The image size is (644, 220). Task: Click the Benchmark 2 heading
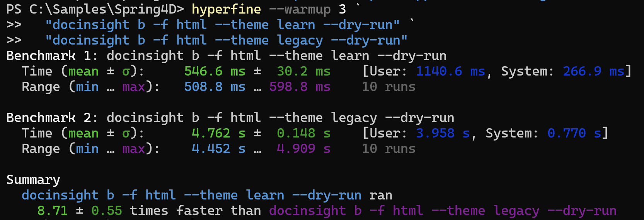[48, 118]
